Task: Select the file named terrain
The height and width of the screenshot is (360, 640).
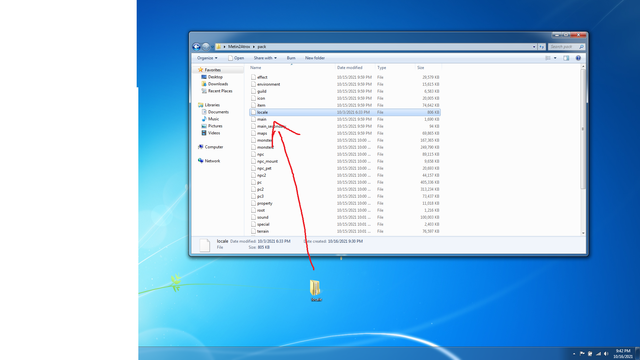Action: coord(263,231)
